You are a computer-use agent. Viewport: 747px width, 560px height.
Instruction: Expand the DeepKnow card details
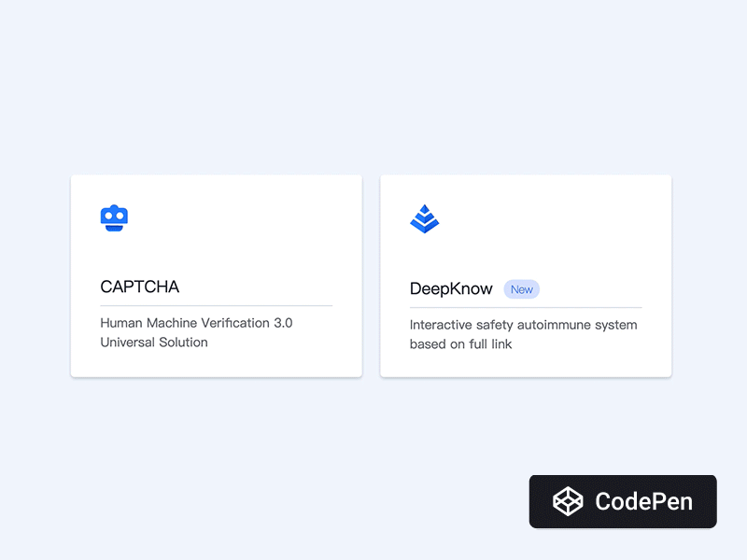pos(525,275)
